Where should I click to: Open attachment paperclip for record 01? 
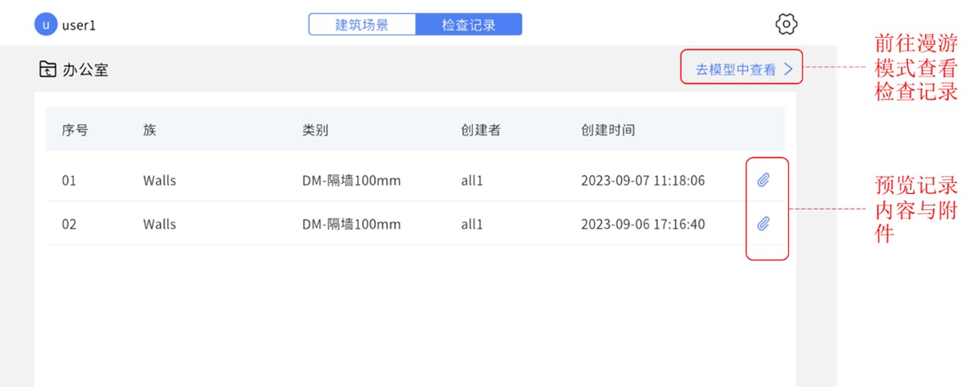click(x=763, y=181)
